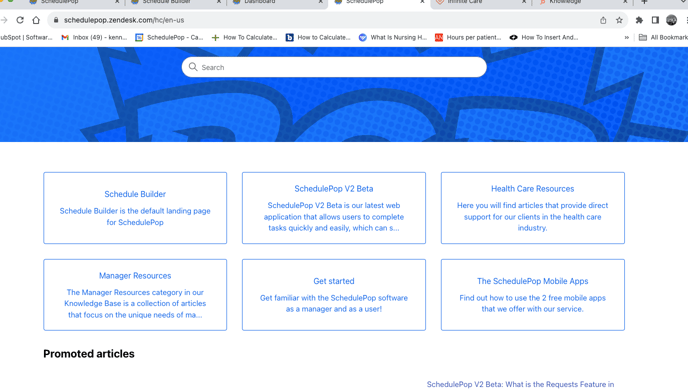Open the Chrome profile avatar

(671, 20)
